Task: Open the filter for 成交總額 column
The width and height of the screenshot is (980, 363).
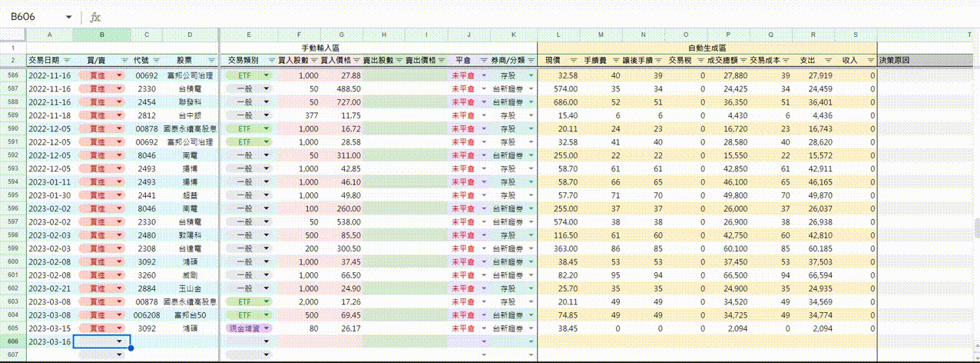Action: [743, 60]
